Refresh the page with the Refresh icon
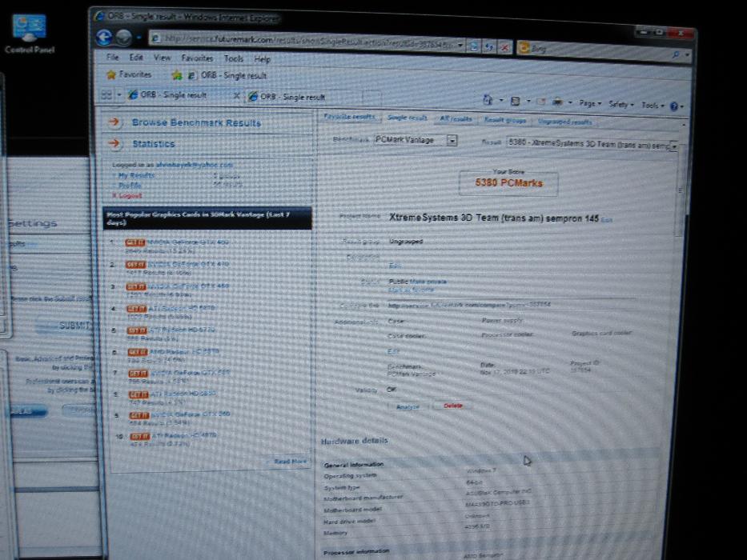The width and height of the screenshot is (747, 560). pyautogui.click(x=489, y=46)
